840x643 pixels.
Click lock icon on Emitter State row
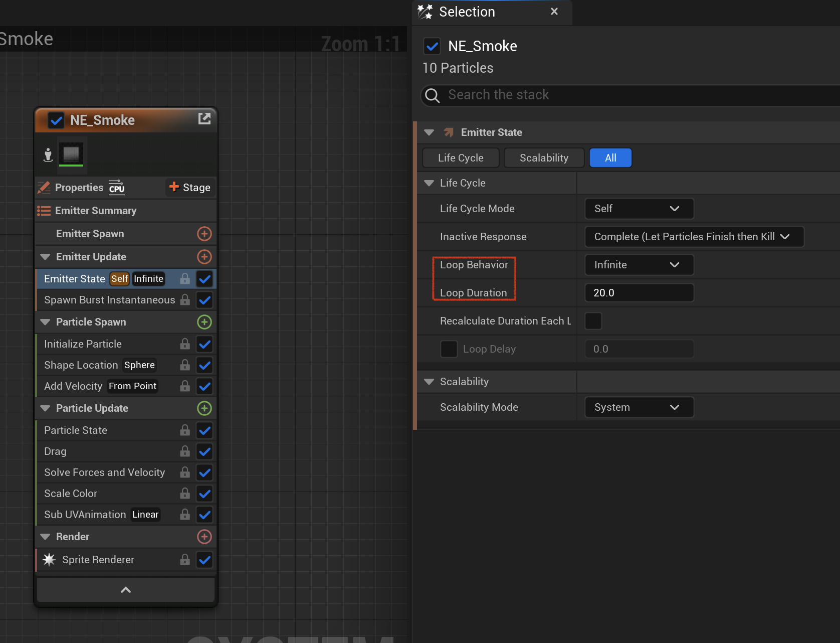coord(185,278)
